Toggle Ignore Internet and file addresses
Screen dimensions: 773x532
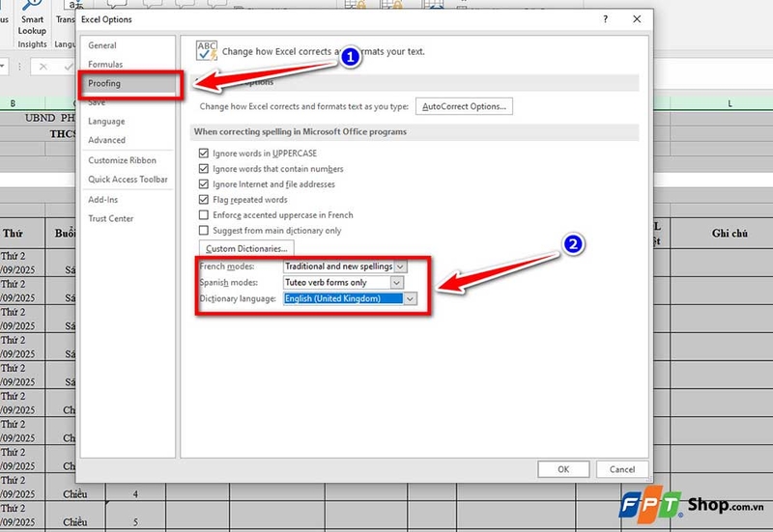[x=203, y=184]
